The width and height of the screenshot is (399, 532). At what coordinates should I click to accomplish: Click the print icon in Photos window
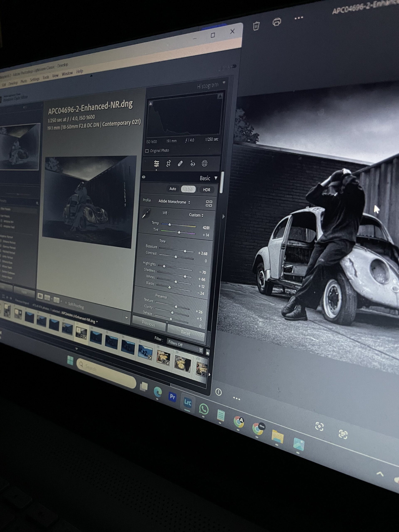point(277,22)
